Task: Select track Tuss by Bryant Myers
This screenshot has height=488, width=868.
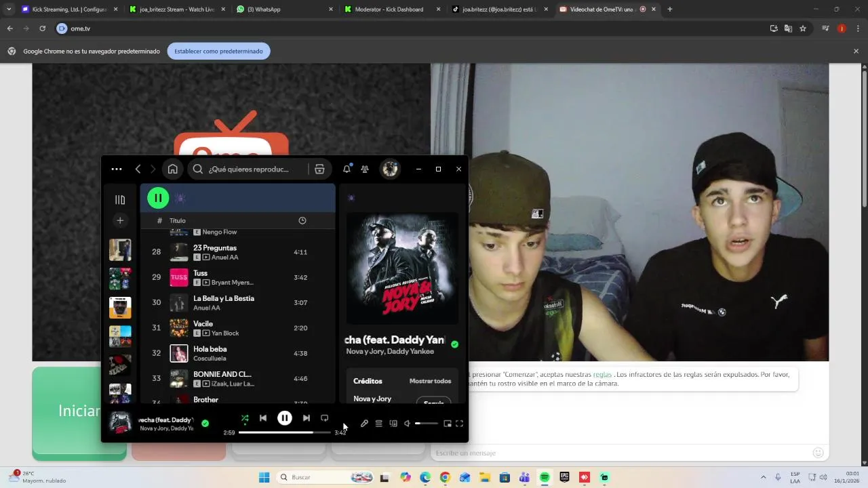Action: point(237,277)
